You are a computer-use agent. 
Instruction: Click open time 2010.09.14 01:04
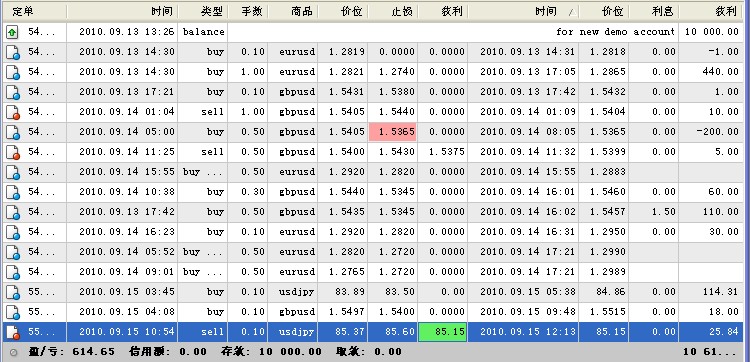pos(127,112)
